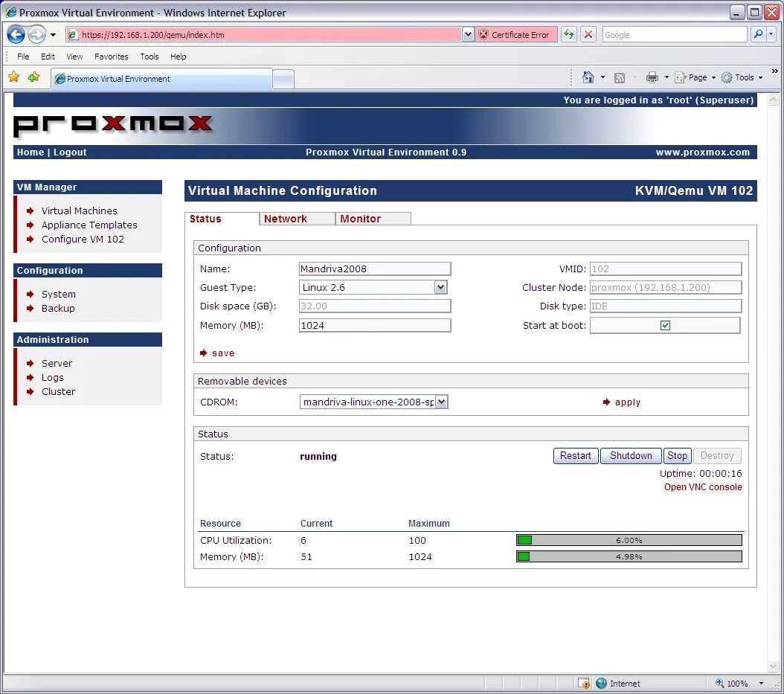Click the Favorites Center star icon
784x694 pixels.
(x=14, y=77)
